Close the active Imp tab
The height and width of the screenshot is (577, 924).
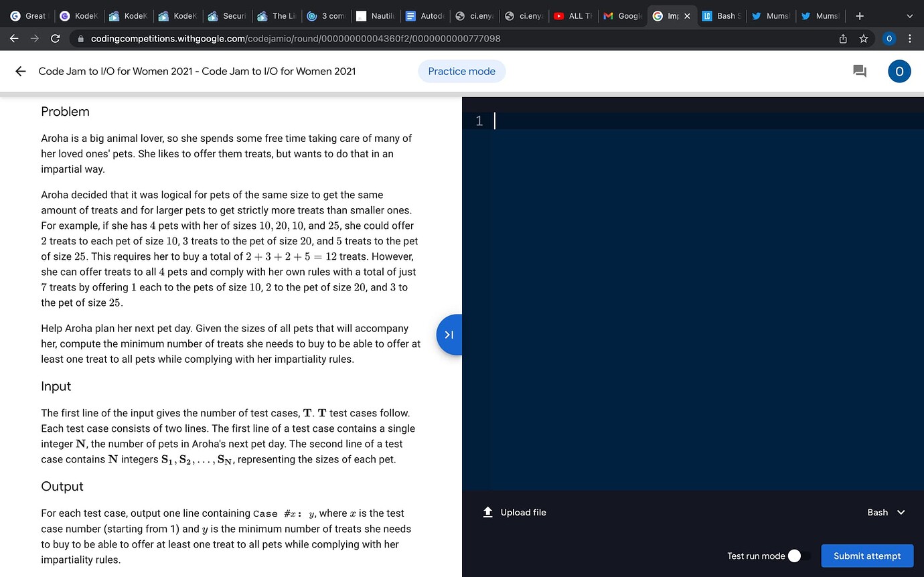click(x=686, y=16)
